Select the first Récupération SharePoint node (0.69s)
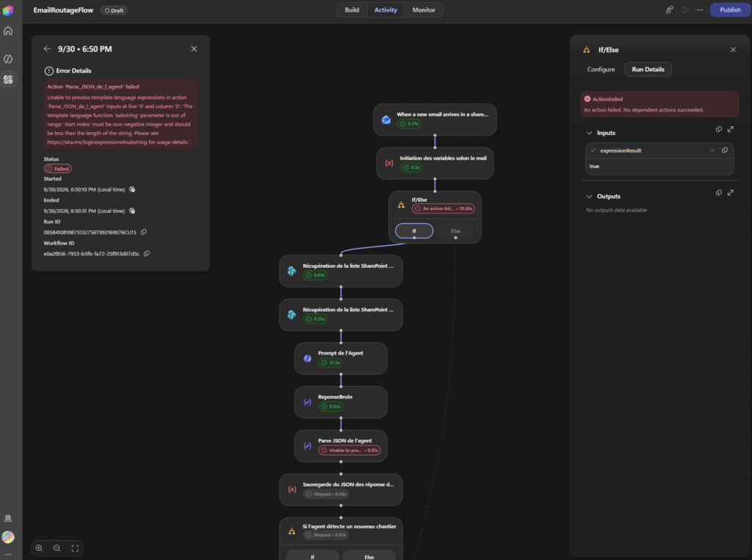This screenshot has width=752, height=560. (x=341, y=271)
